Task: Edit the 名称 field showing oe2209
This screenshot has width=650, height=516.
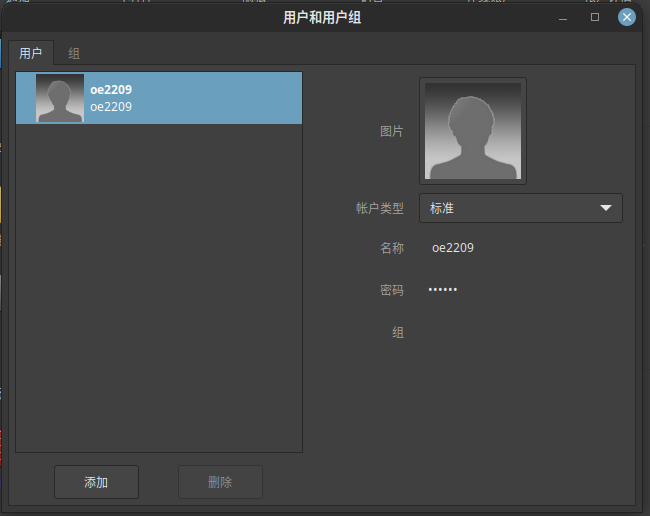Action: [453, 248]
